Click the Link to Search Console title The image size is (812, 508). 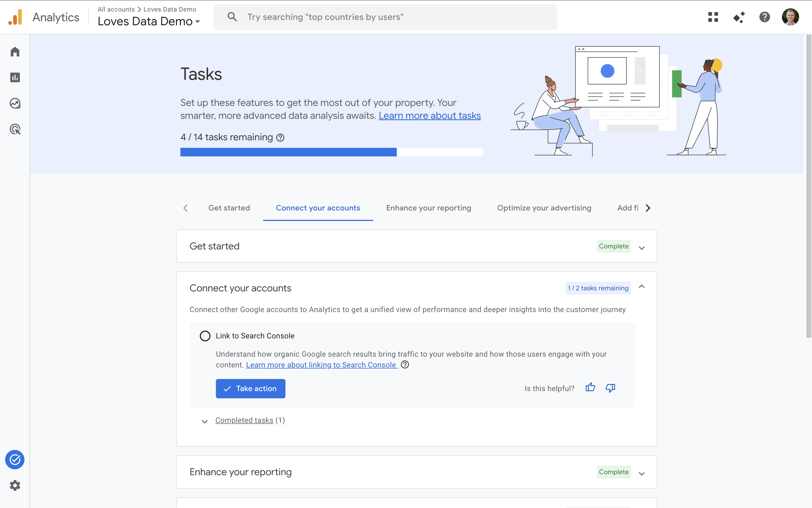[255, 336]
